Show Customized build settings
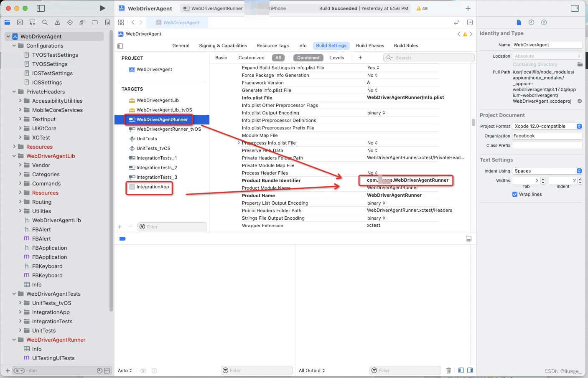 (252, 58)
